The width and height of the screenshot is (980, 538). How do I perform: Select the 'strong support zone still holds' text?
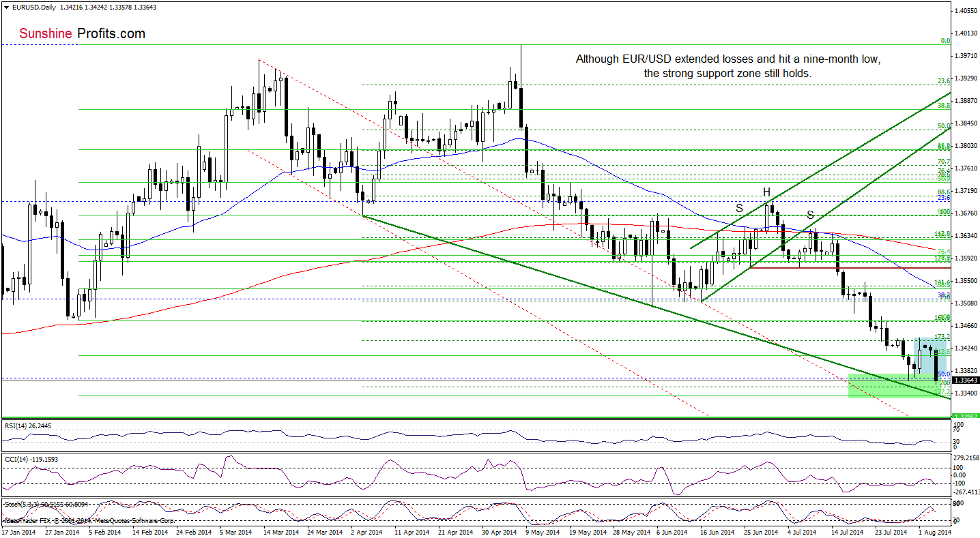click(727, 73)
